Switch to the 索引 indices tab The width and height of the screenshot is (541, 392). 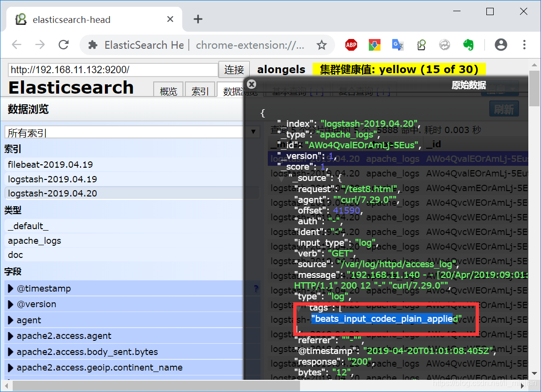click(x=200, y=91)
